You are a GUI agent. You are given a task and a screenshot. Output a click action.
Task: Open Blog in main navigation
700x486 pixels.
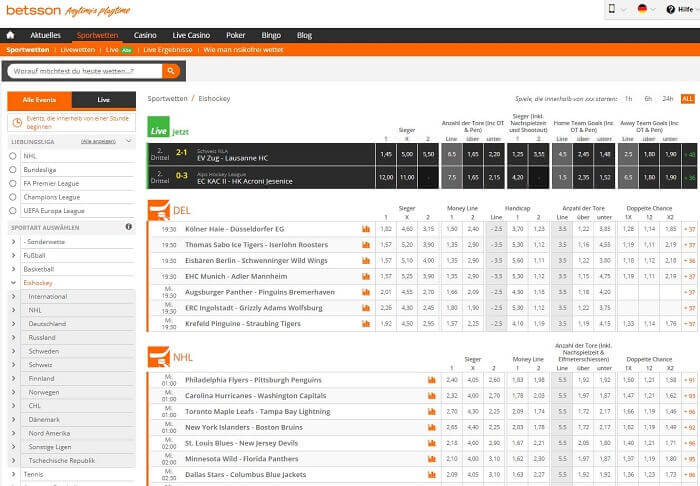(x=304, y=35)
